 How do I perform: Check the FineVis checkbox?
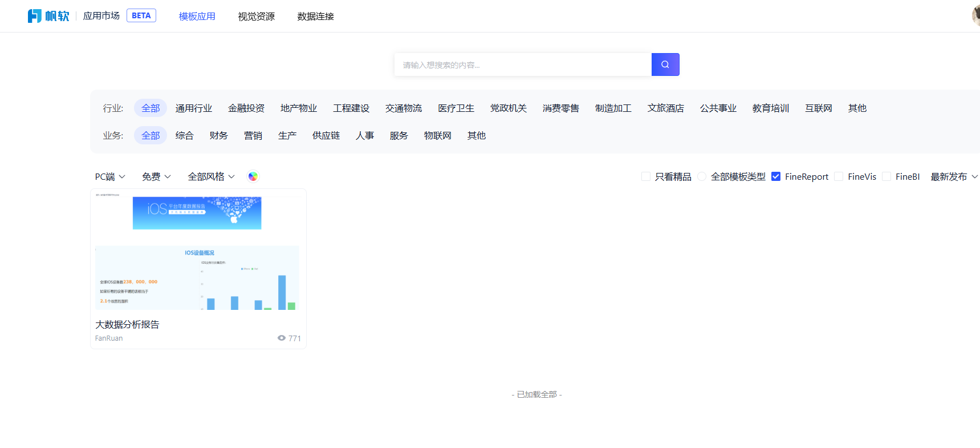[839, 176]
